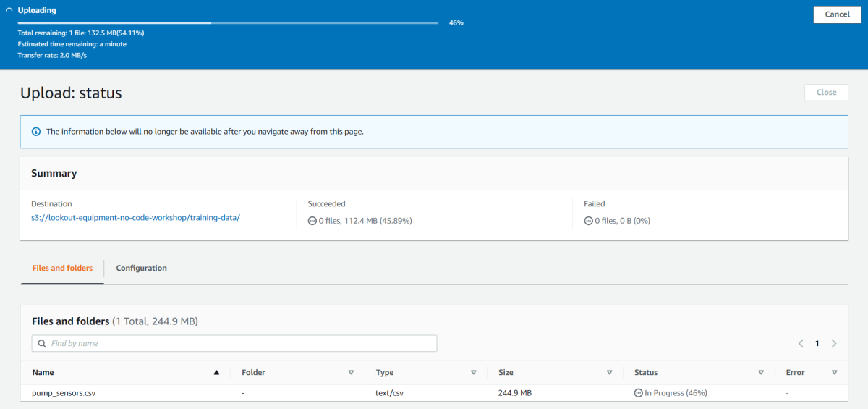This screenshot has height=409, width=868.
Task: Click the Succeeded status circle icon
Action: click(312, 221)
